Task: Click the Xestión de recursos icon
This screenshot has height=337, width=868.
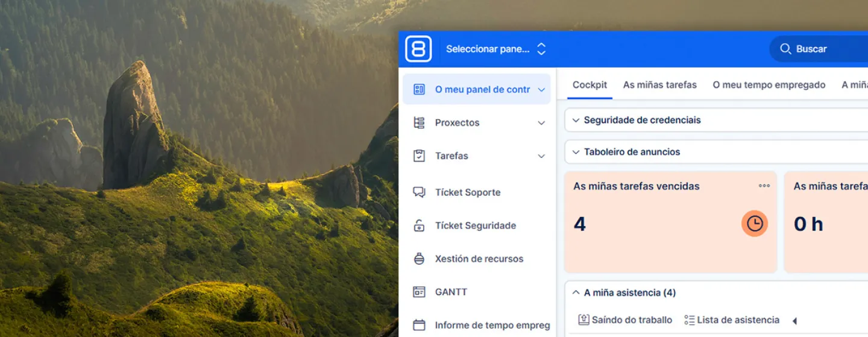Action: point(419,259)
